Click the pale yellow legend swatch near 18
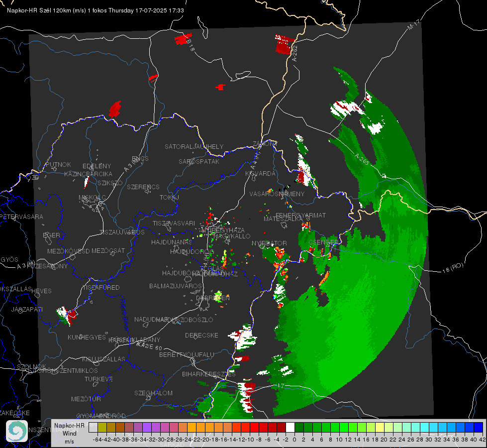The height and width of the screenshot is (448, 487). click(380, 427)
